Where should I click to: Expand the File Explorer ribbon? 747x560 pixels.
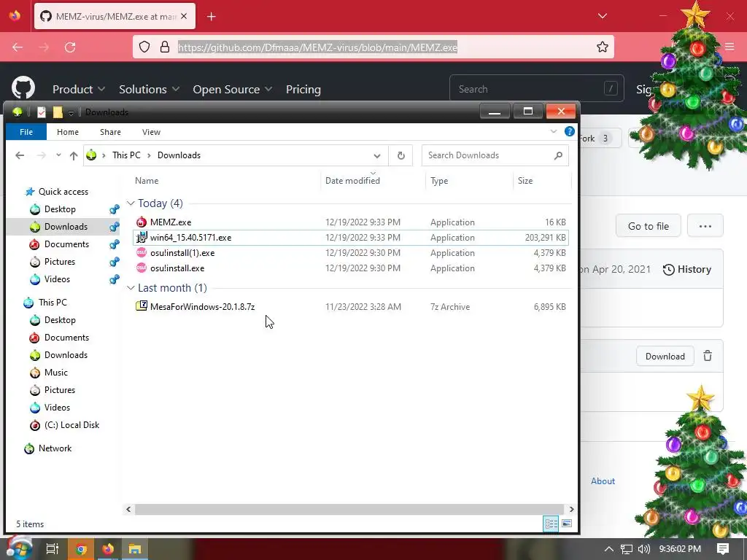554,131
